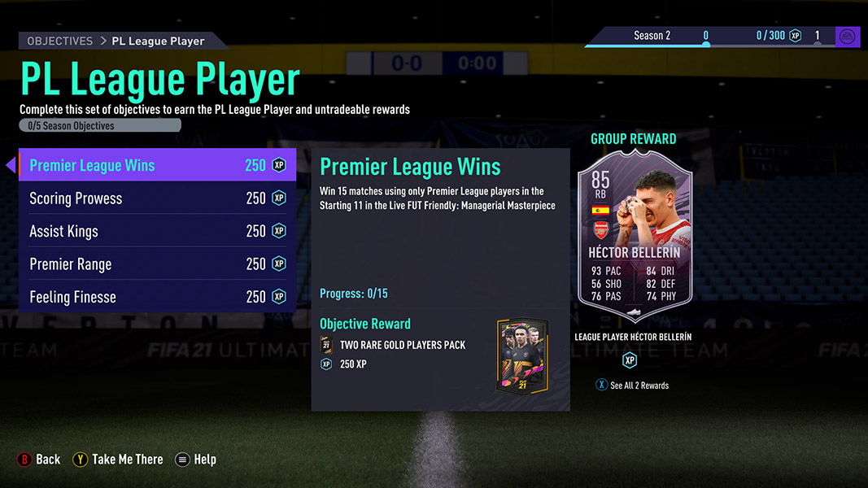This screenshot has height=488, width=868.
Task: Click the 0/5 Season Objectives progress bar
Action: pyautogui.click(x=100, y=125)
